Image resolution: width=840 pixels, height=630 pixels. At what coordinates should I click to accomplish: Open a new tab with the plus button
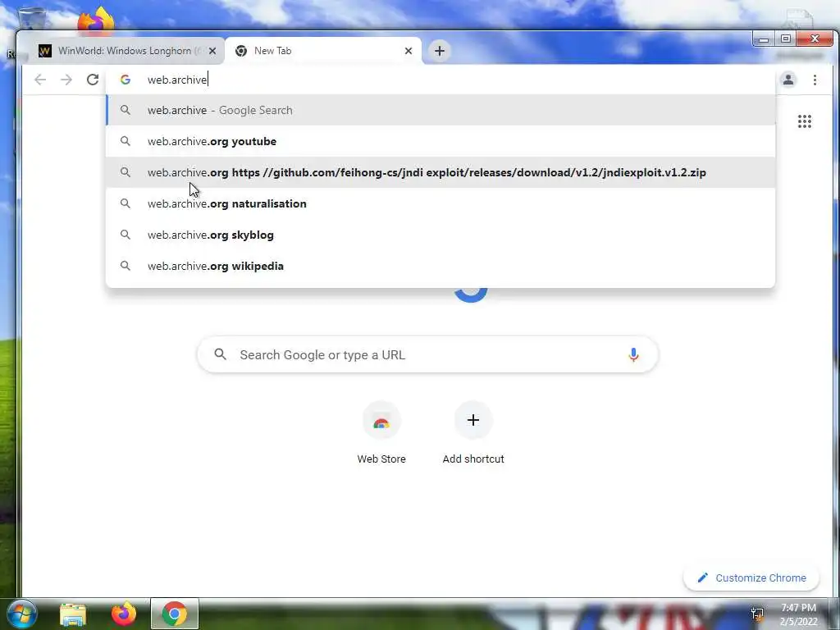[440, 51]
